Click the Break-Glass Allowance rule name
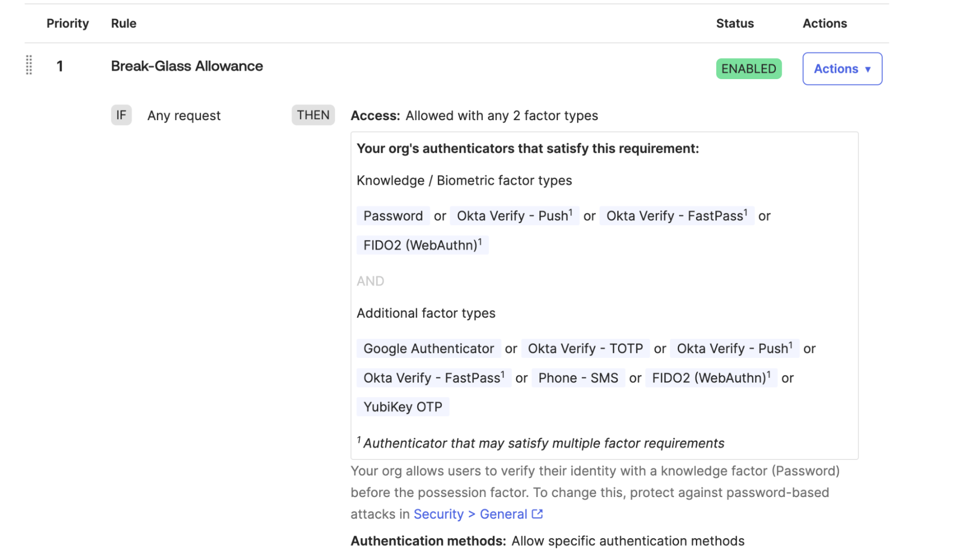Image resolution: width=976 pixels, height=560 pixels. click(x=187, y=66)
